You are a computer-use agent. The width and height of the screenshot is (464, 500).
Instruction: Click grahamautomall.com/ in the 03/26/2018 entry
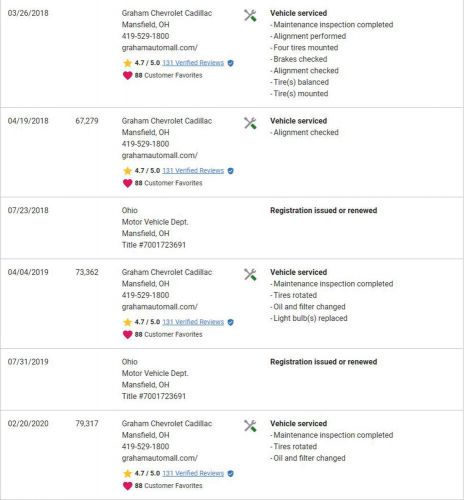(x=160, y=48)
